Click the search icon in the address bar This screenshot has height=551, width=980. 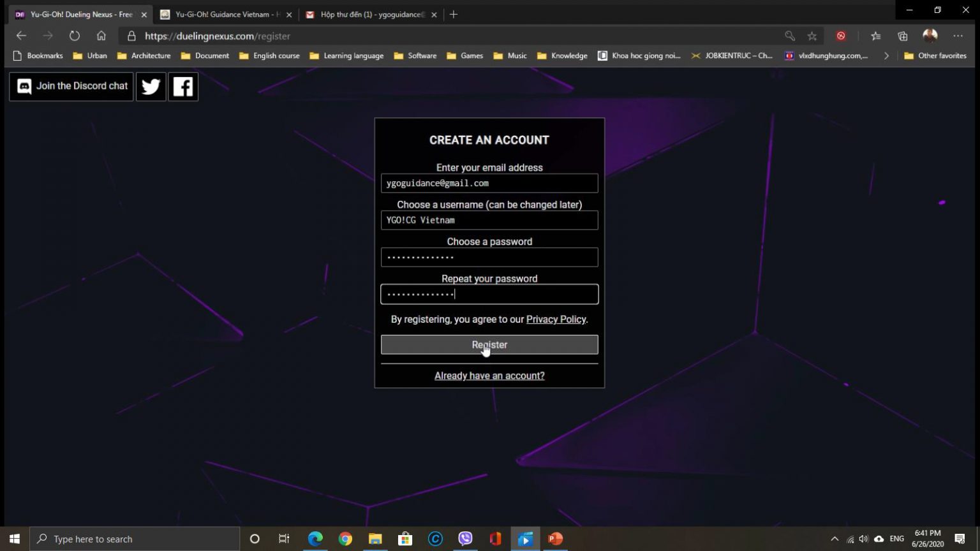pyautogui.click(x=789, y=36)
